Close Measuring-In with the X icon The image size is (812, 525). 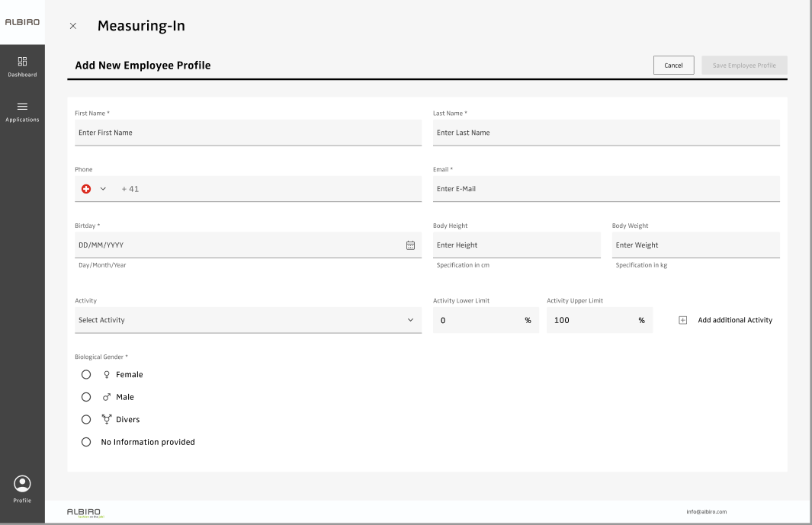coord(73,26)
